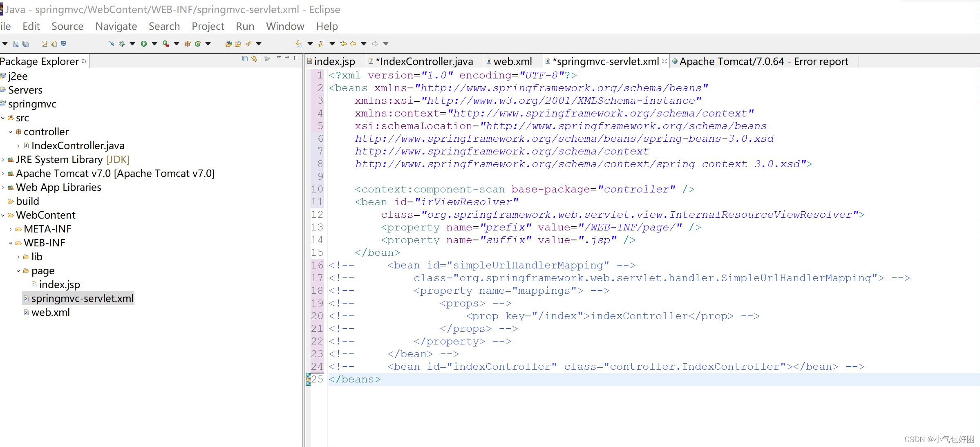980x447 pixels.
Task: Open the External Tools dropdown arrow
Action: pos(177,44)
